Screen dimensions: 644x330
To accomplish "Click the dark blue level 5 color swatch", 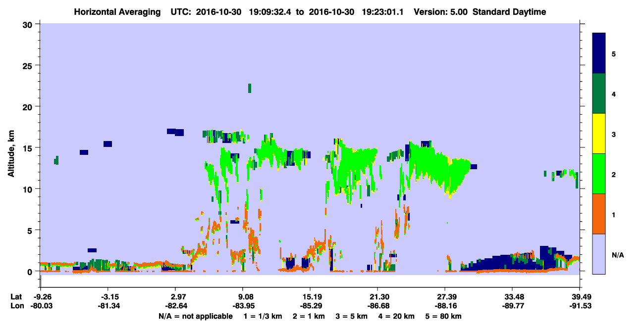I will coord(599,53).
